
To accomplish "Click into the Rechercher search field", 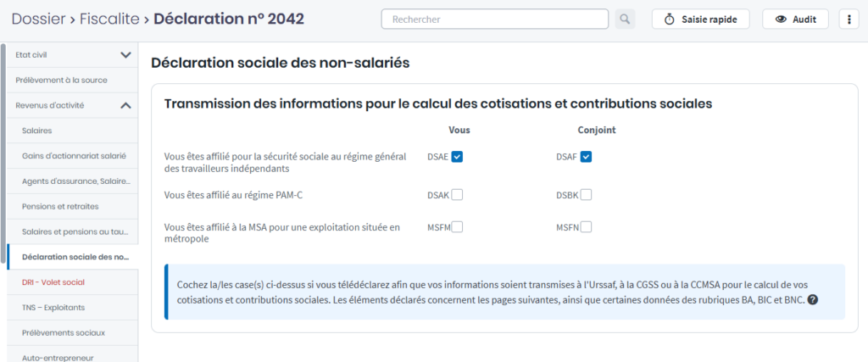I will (x=495, y=19).
